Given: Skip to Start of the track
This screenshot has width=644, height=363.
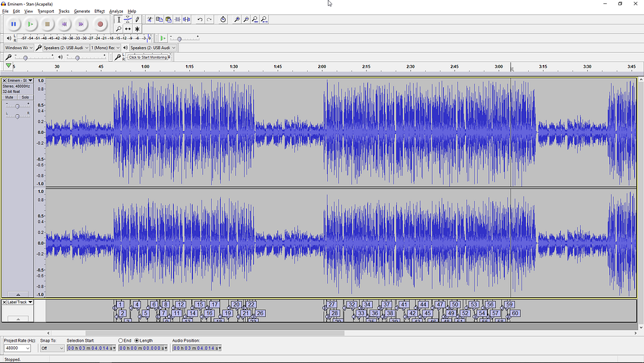Looking at the screenshot, I should pyautogui.click(x=64, y=25).
